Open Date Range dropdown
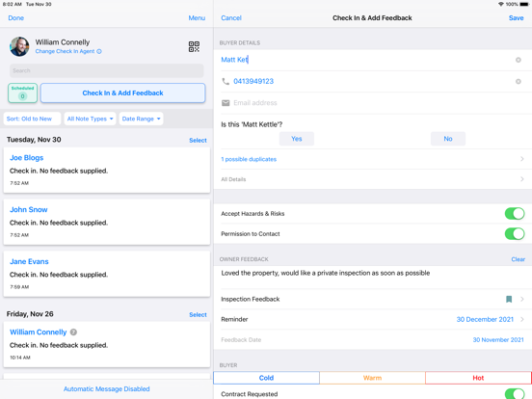This screenshot has height=399, width=532. pyautogui.click(x=141, y=119)
